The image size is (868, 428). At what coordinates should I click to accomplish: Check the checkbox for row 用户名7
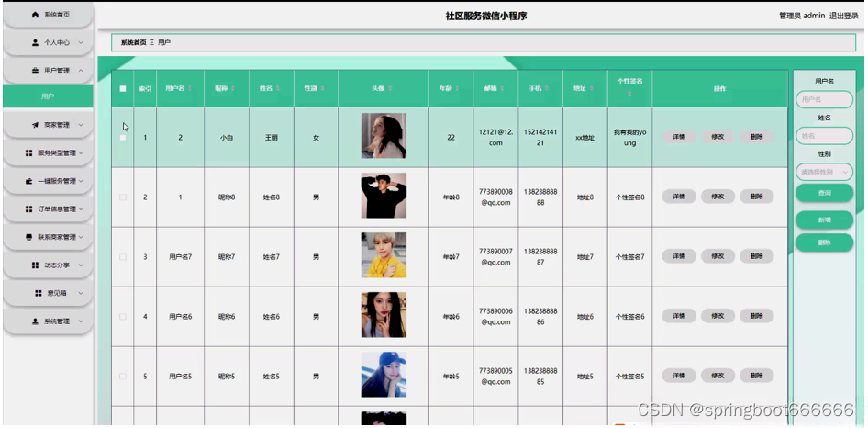(123, 257)
